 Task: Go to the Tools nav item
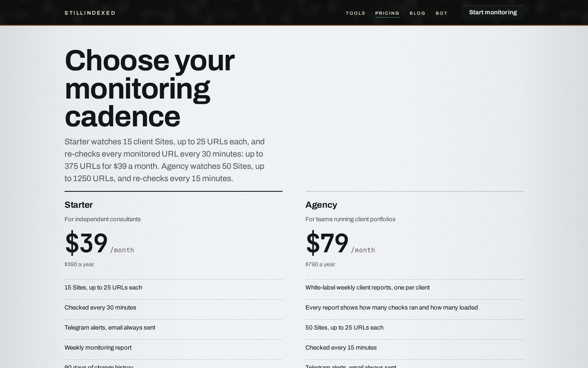(356, 13)
